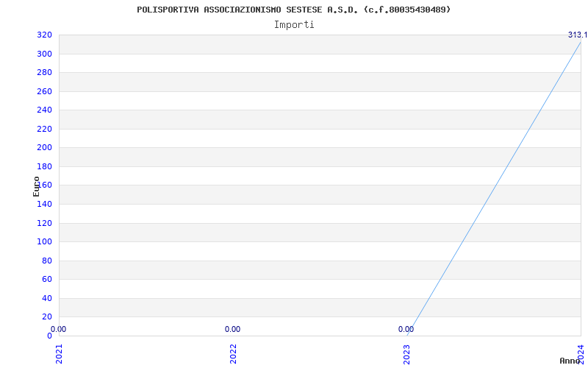The width and height of the screenshot is (588, 368).
Task: Click the 2024 x-axis year label
Action: coord(581,354)
